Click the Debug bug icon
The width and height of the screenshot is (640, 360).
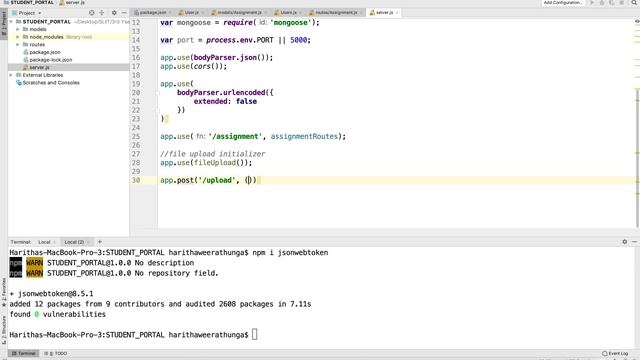602,2
